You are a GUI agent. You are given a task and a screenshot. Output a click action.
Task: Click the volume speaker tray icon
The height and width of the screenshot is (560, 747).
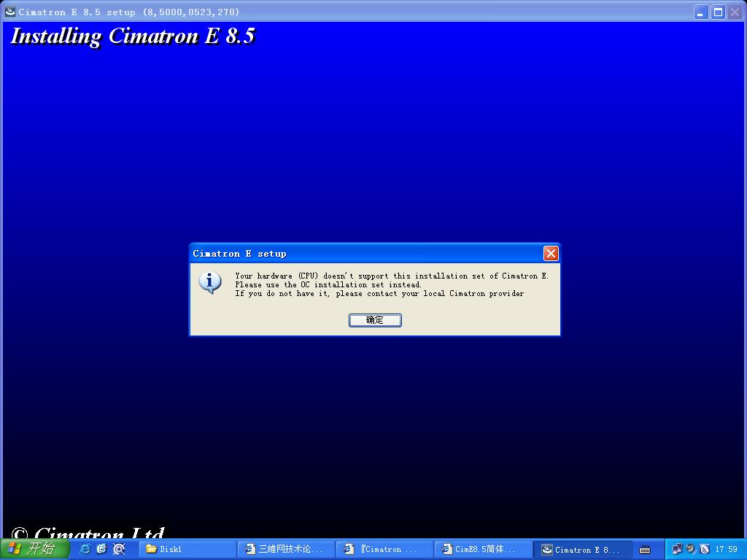tap(691, 549)
